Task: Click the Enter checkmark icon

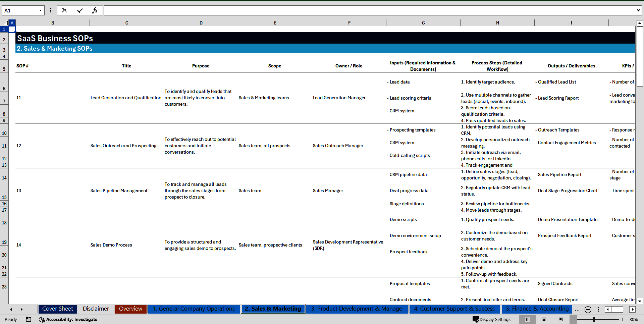Action: (79, 10)
